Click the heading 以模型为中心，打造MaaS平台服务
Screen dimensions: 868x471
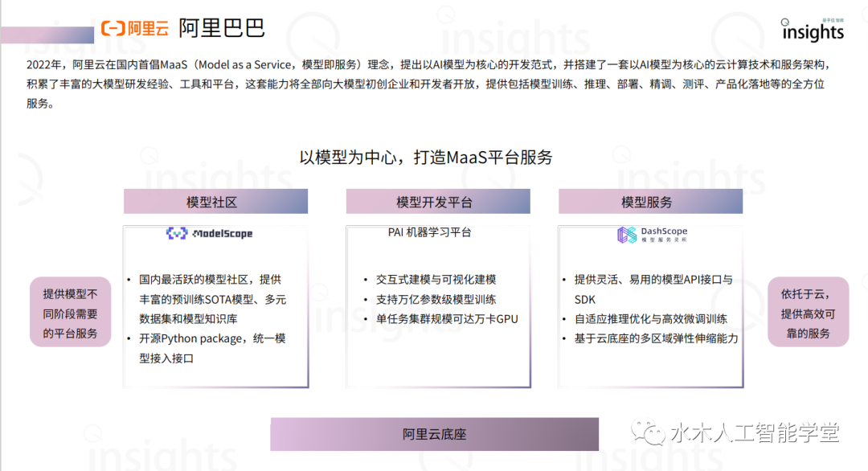point(426,158)
